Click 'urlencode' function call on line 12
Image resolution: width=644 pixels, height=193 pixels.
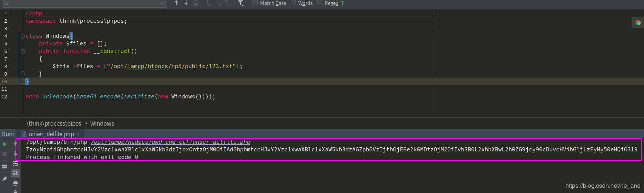[57, 96]
